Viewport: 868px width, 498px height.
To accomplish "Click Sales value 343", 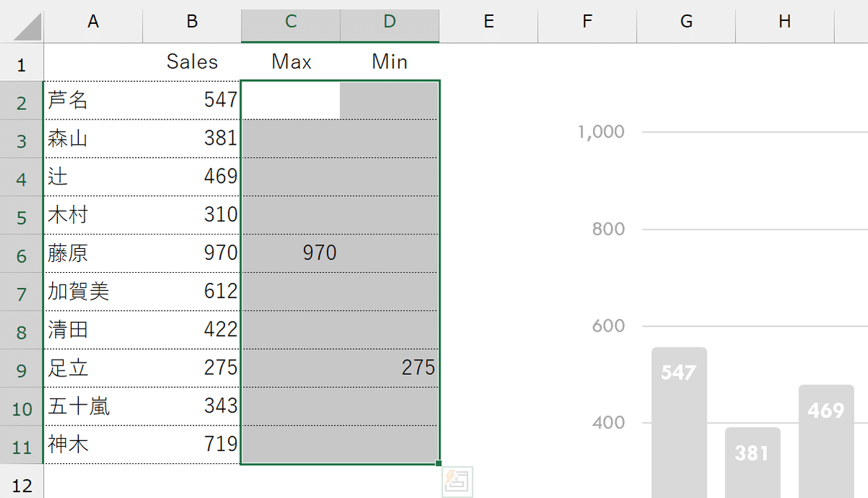I will (192, 407).
